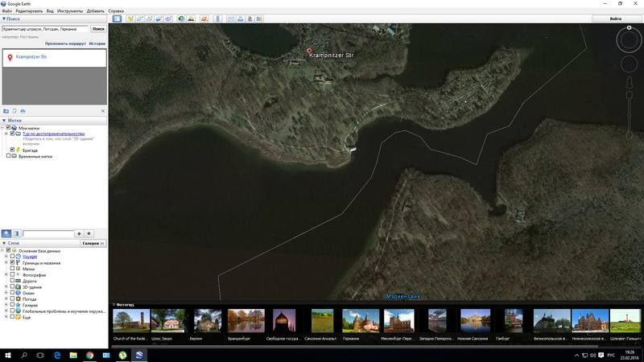644x362 pixels.
Task: Toggle the Дороги layer checkbox
Action: tap(13, 280)
